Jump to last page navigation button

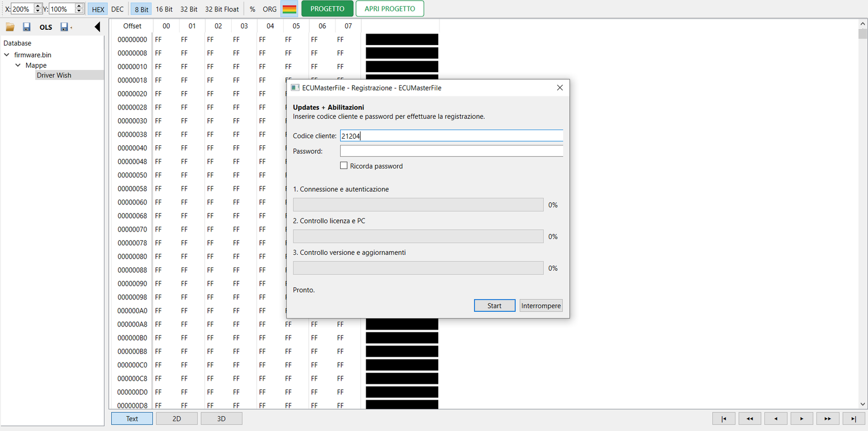tap(853, 419)
